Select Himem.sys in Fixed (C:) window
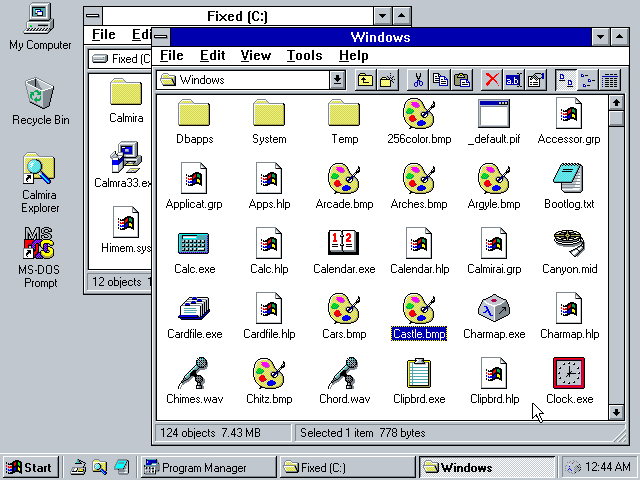The height and width of the screenshot is (480, 640). point(126,230)
